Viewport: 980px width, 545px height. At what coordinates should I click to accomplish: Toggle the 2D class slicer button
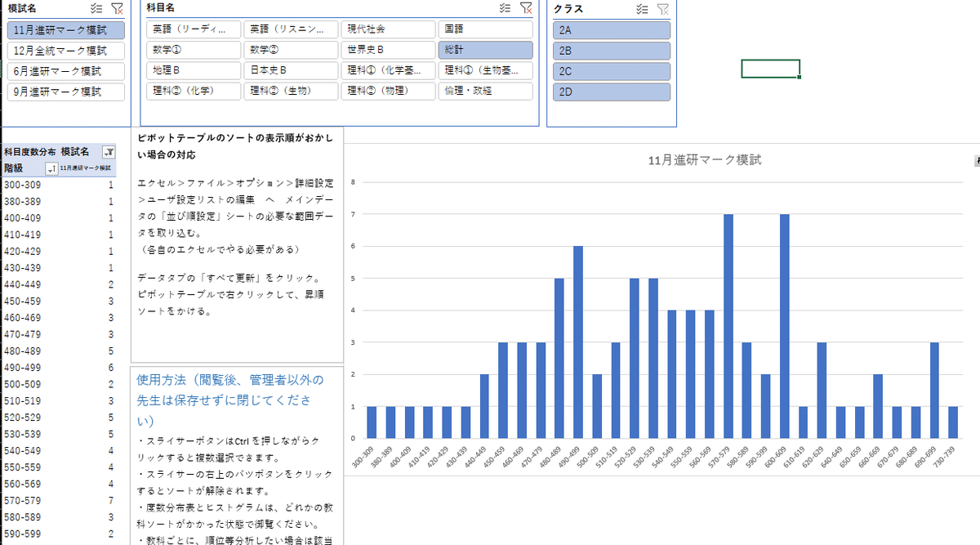click(x=610, y=92)
